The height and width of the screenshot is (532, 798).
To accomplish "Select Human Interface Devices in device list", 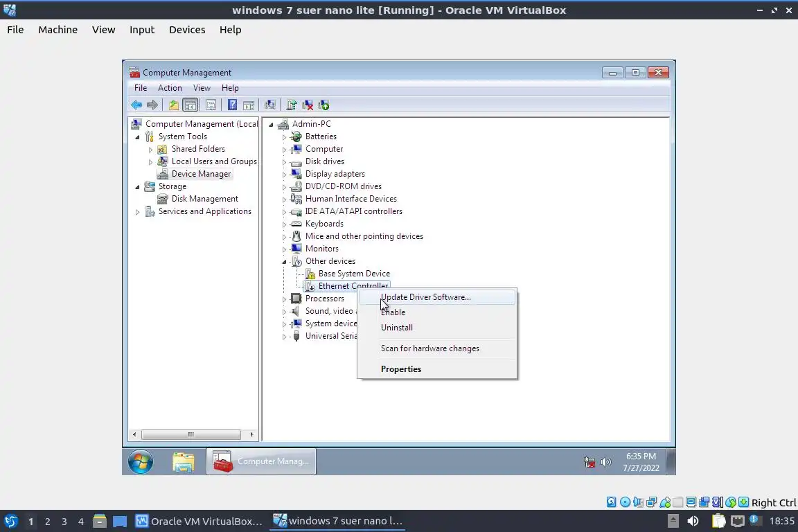I will (x=351, y=199).
